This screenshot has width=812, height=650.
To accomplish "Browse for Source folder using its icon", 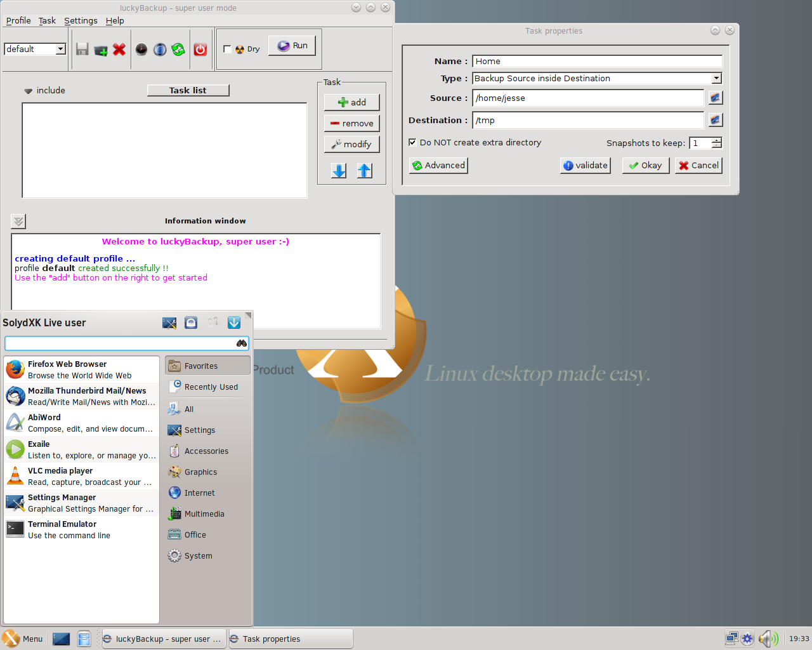I will (x=716, y=98).
